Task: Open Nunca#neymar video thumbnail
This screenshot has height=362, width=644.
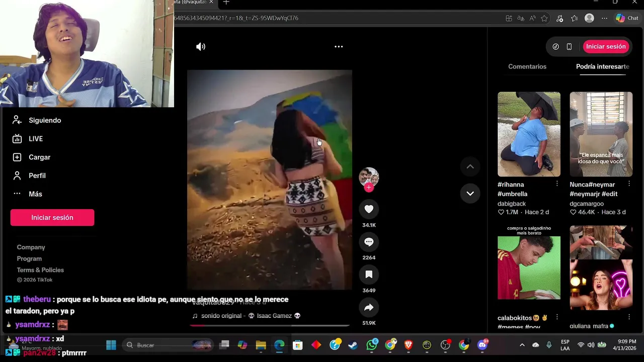Action: point(601,134)
